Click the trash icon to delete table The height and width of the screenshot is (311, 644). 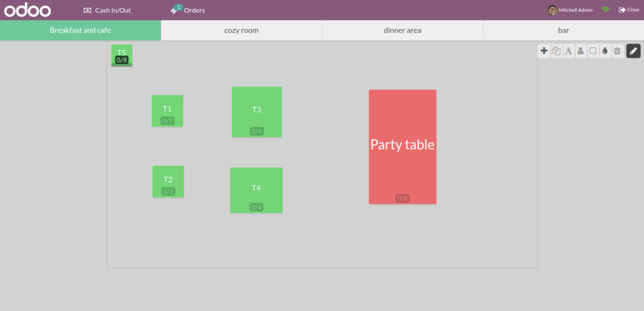[x=617, y=51]
